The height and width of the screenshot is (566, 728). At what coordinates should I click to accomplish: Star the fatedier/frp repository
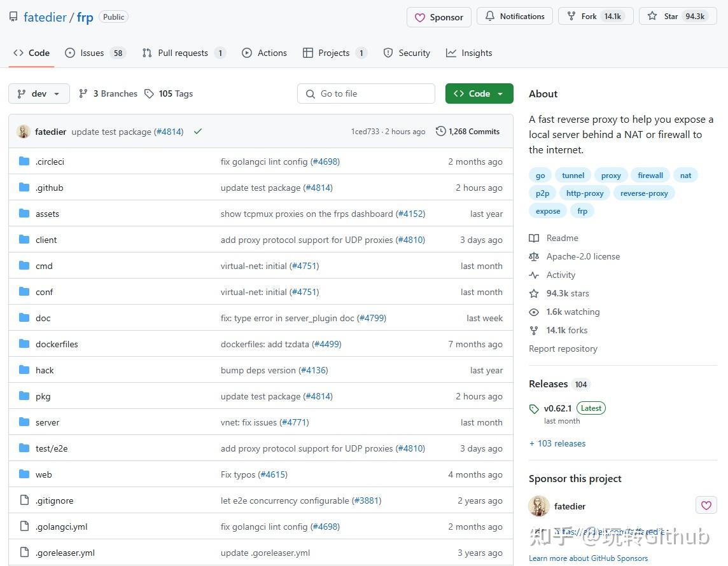(x=677, y=16)
